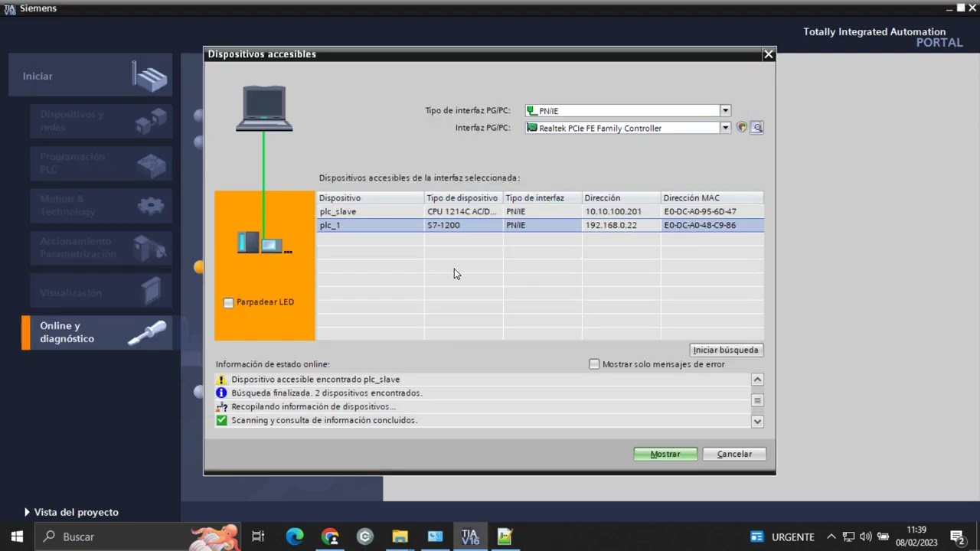The image size is (980, 551).
Task: Switch to TIA V16 taskbar app
Action: click(469, 536)
